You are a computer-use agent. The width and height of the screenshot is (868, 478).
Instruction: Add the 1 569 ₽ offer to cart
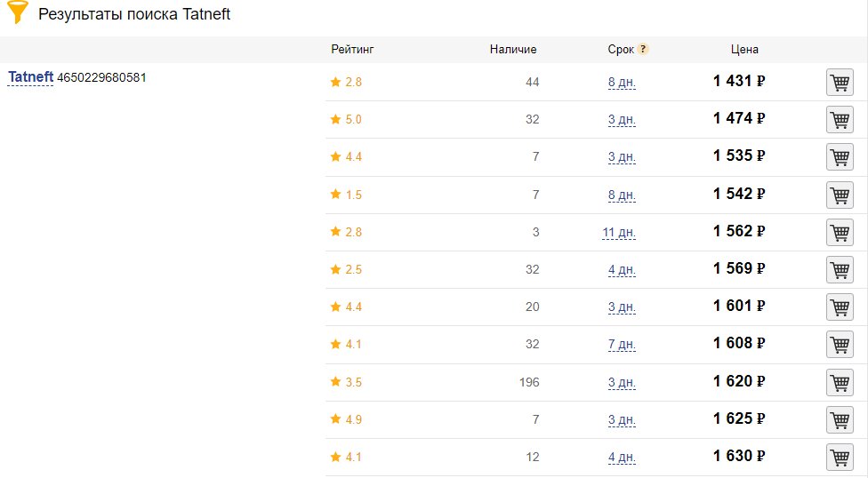[x=840, y=270]
